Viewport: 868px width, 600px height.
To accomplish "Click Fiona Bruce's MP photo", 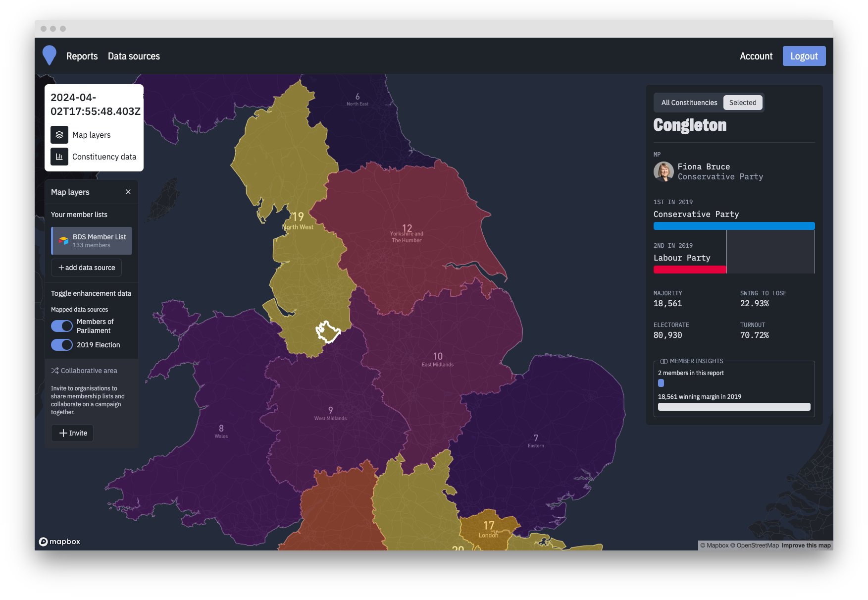I will (x=664, y=171).
